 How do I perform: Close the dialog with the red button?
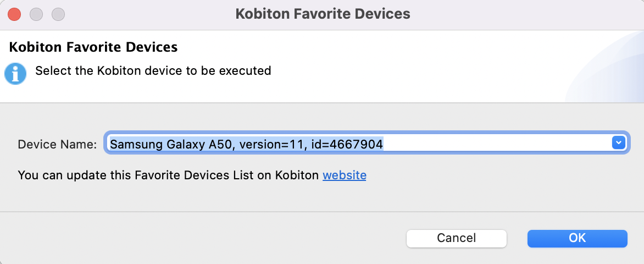[x=15, y=14]
